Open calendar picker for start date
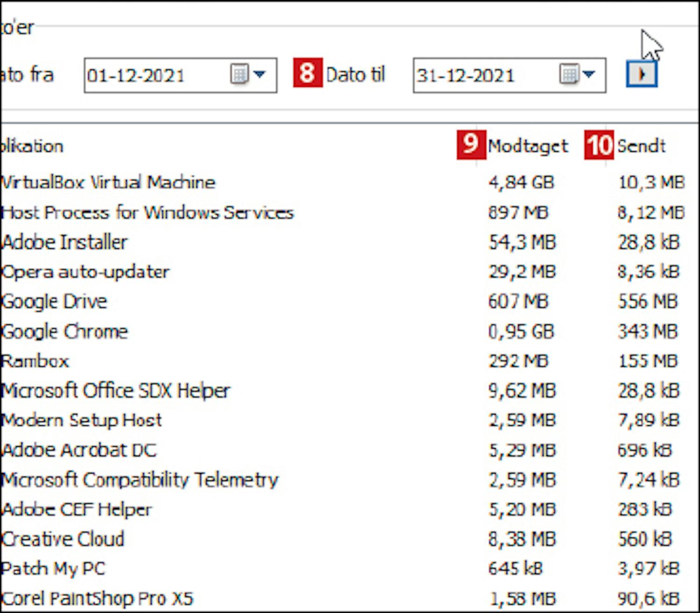The height and width of the screenshot is (613, 700). (239, 75)
